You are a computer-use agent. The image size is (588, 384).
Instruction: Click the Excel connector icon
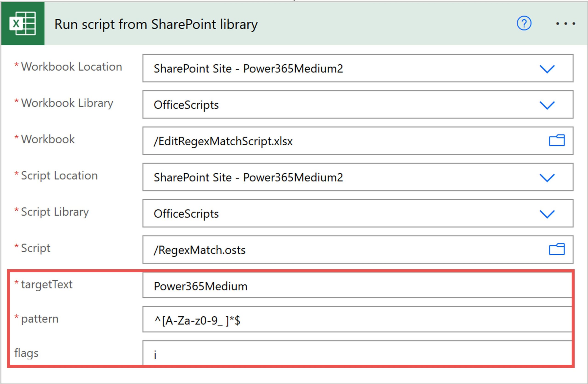click(x=23, y=23)
